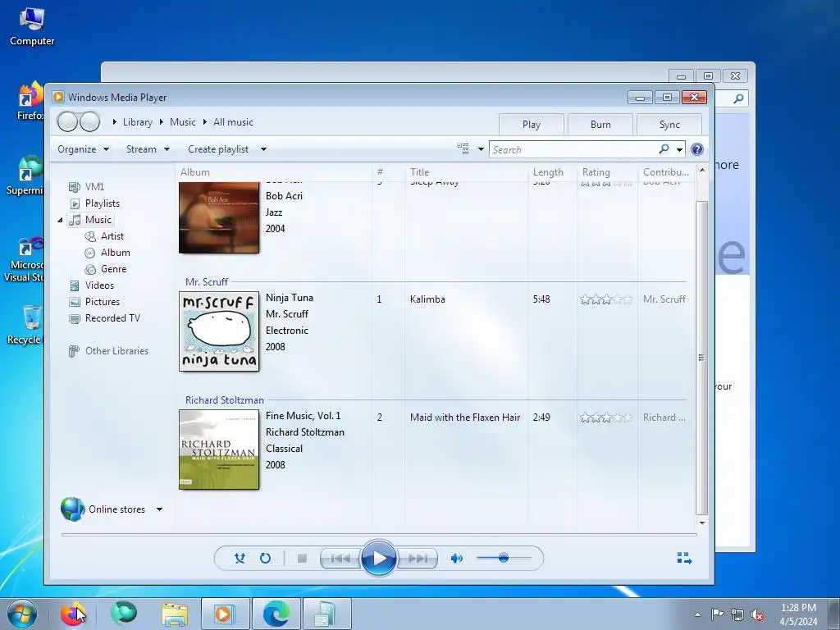Click the Online stores globe icon
Screen dimensions: 840x630
click(73, 509)
